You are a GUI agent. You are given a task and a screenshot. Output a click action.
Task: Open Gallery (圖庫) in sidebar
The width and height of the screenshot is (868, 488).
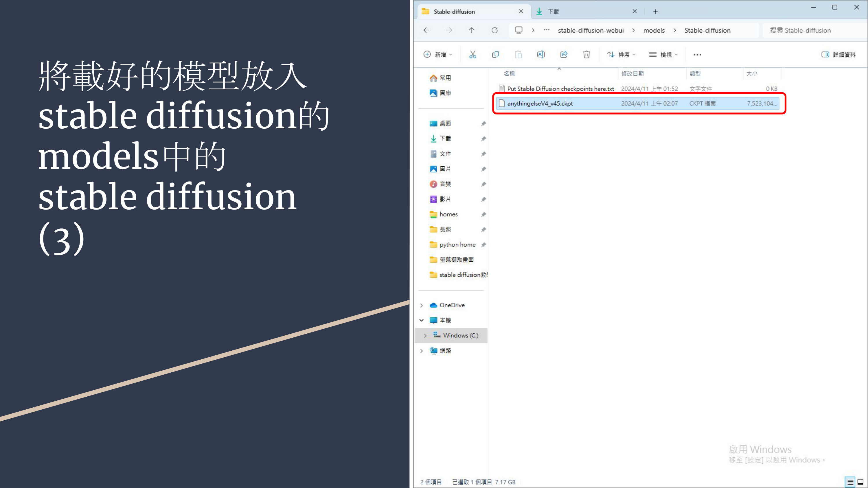pyautogui.click(x=440, y=93)
